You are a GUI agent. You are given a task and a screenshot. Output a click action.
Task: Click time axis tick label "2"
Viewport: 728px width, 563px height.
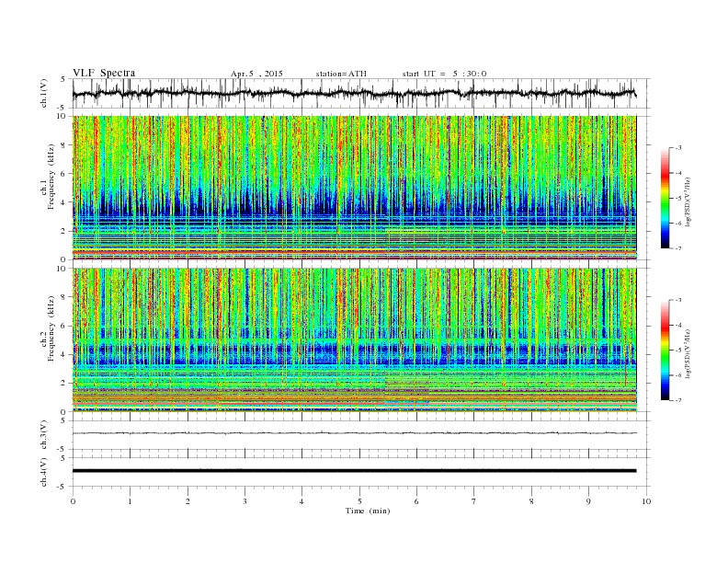click(x=188, y=501)
